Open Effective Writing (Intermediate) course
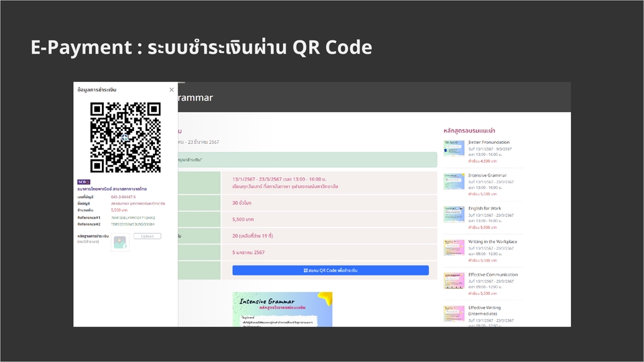Viewport: 644px width, 362px height. pos(484,310)
